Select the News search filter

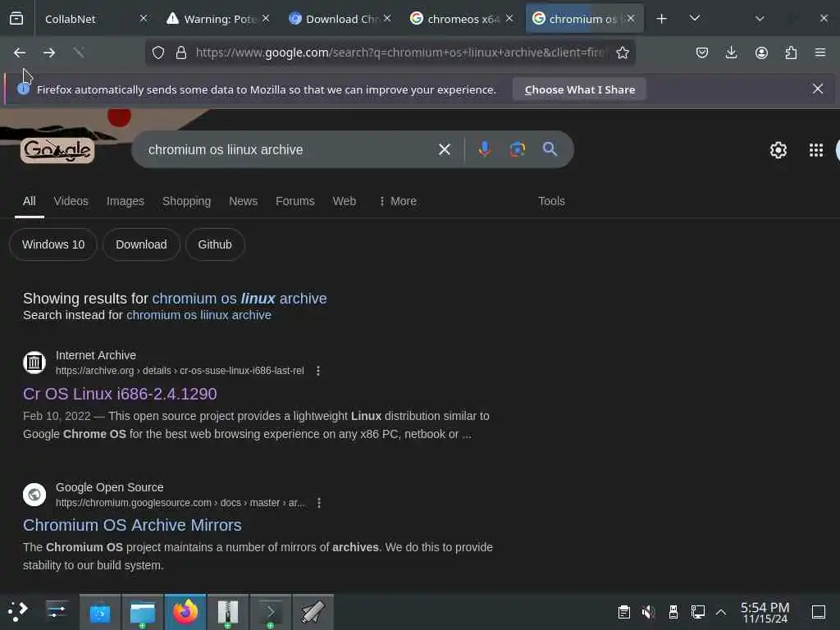point(243,201)
